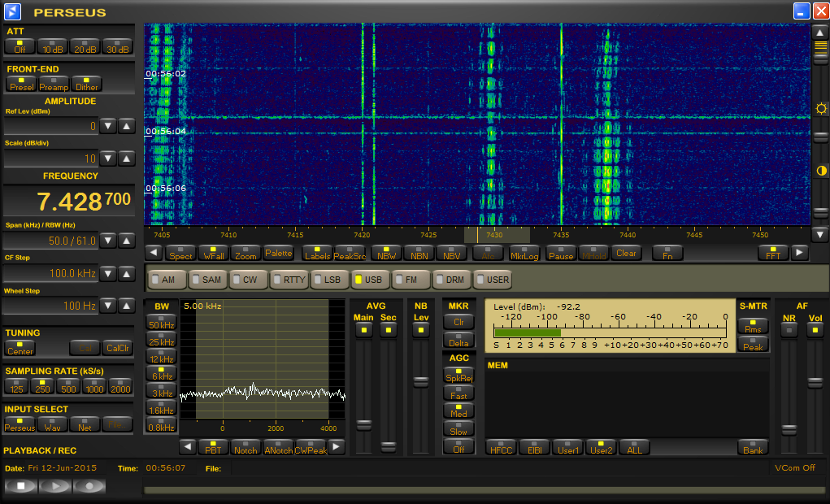
Task: Select USB demodulation mode
Action: click(x=371, y=280)
